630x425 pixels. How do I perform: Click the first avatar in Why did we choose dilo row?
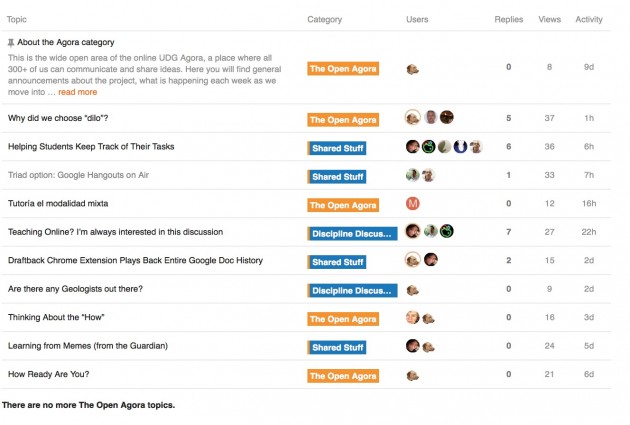412,118
